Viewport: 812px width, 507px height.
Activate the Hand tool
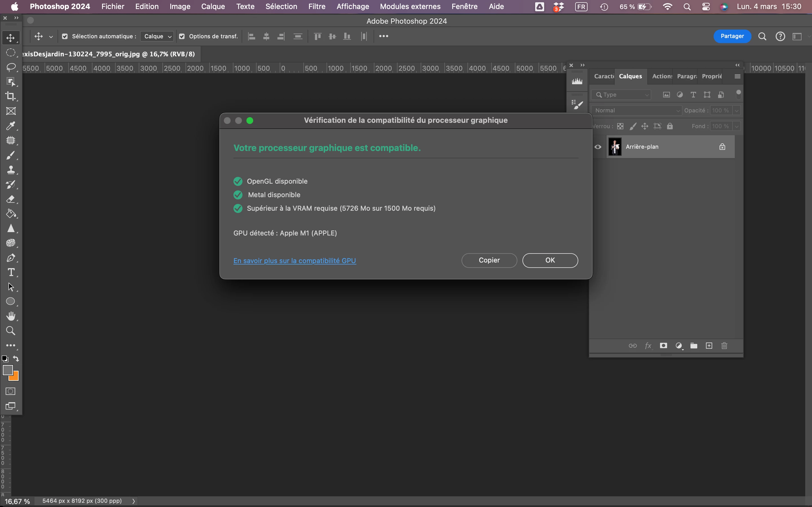click(11, 316)
